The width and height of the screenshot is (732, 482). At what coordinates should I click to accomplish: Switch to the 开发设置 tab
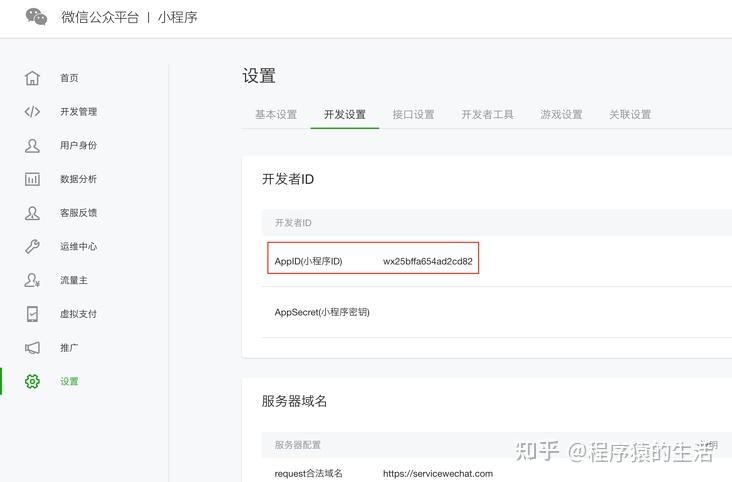345,114
